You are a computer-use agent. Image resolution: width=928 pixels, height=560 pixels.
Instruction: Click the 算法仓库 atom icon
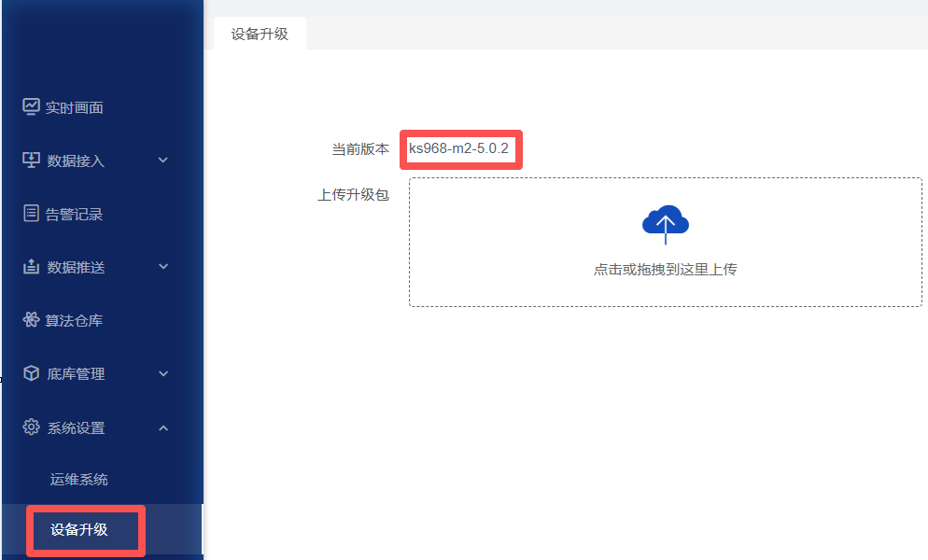31,320
